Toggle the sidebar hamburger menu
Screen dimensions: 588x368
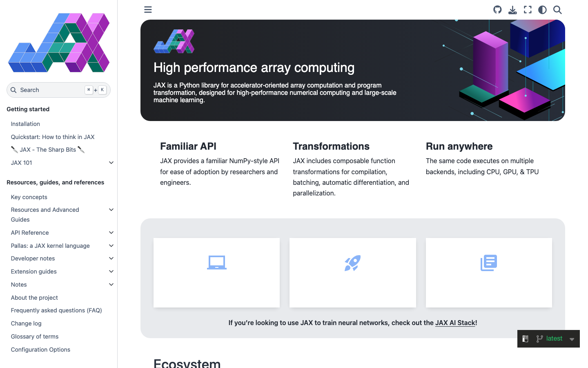(x=148, y=9)
